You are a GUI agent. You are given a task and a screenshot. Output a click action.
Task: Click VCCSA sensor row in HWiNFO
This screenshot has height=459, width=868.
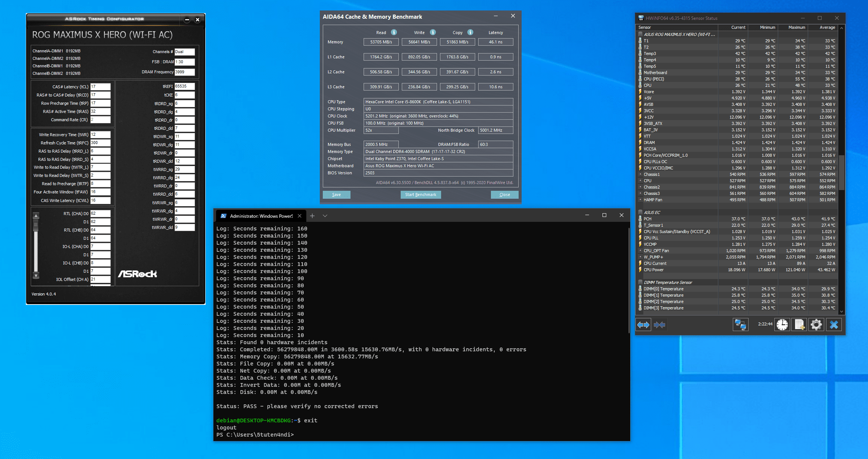pyautogui.click(x=737, y=149)
